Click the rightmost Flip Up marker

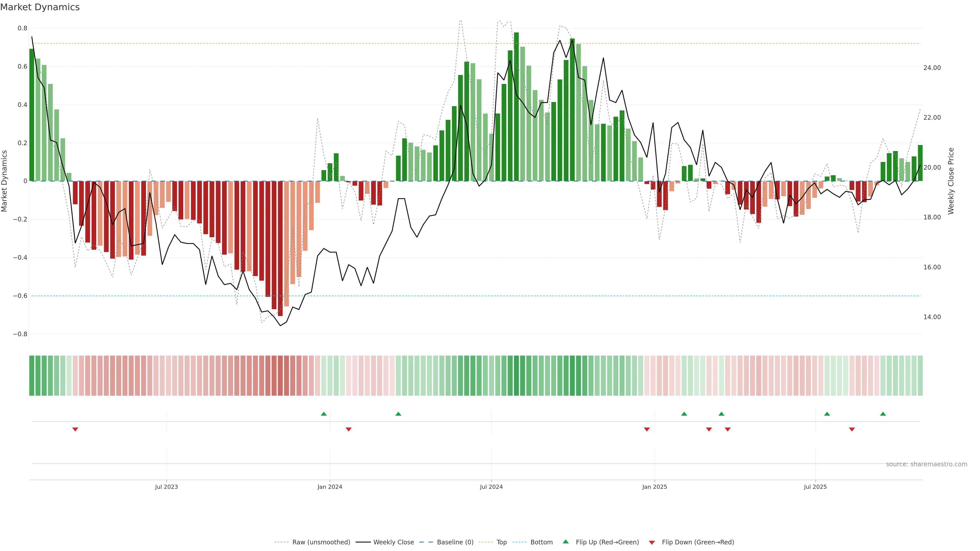(x=883, y=414)
